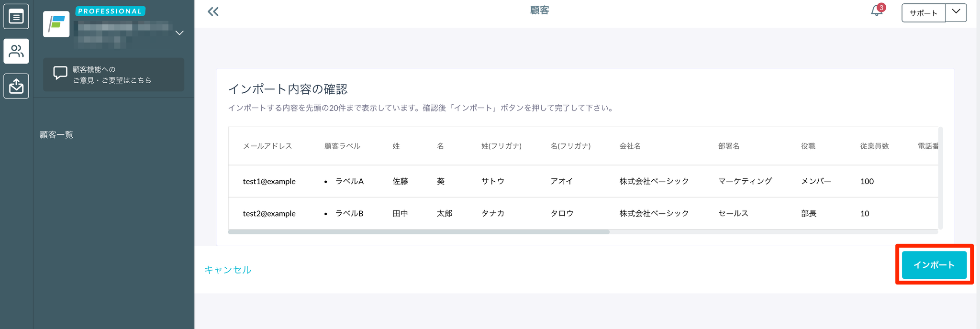Click the 従業員数 column header
This screenshot has width=980, height=329.
point(875,146)
